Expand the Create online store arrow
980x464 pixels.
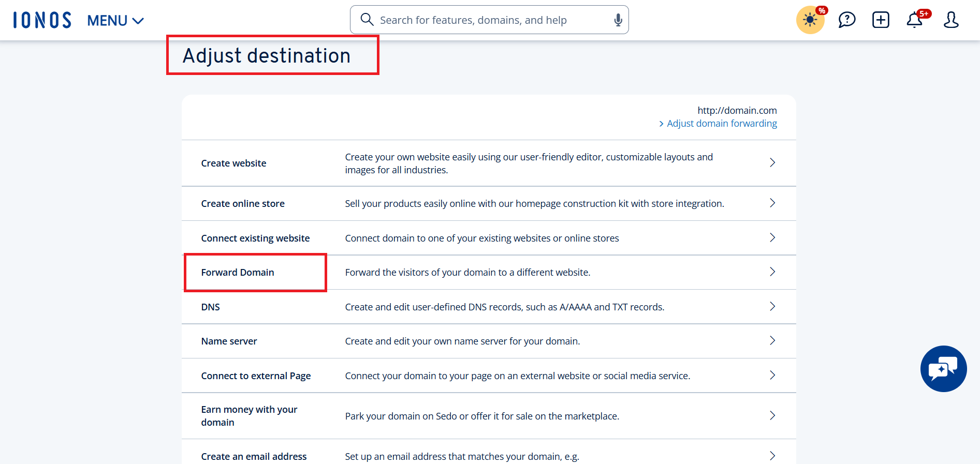tap(772, 203)
